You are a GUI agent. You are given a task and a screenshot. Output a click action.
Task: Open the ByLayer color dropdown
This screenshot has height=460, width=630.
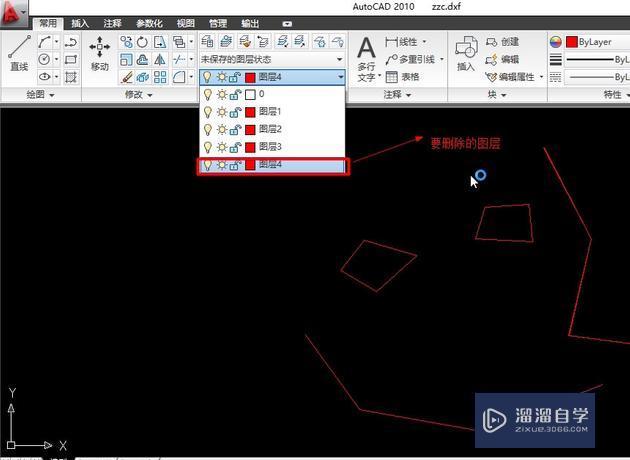(x=597, y=42)
